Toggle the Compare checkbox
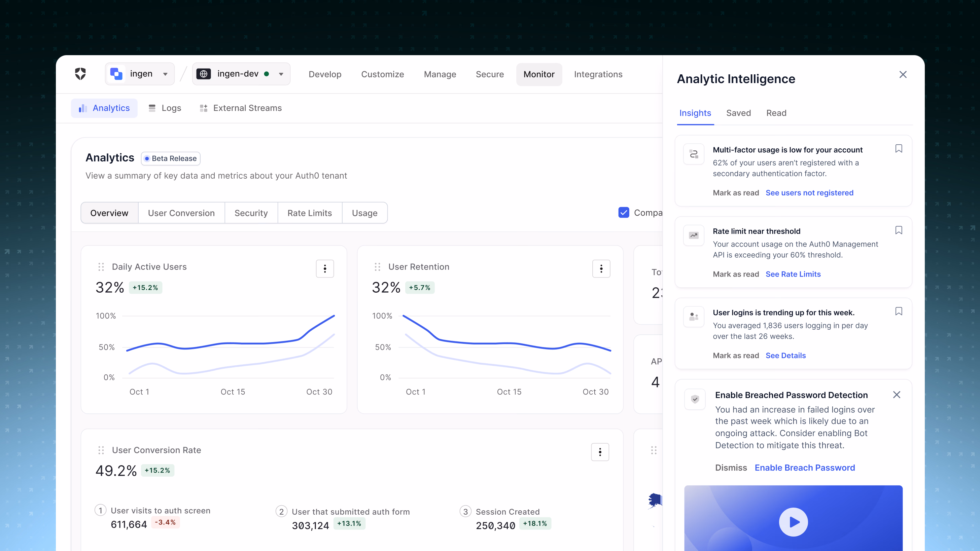 (x=624, y=213)
